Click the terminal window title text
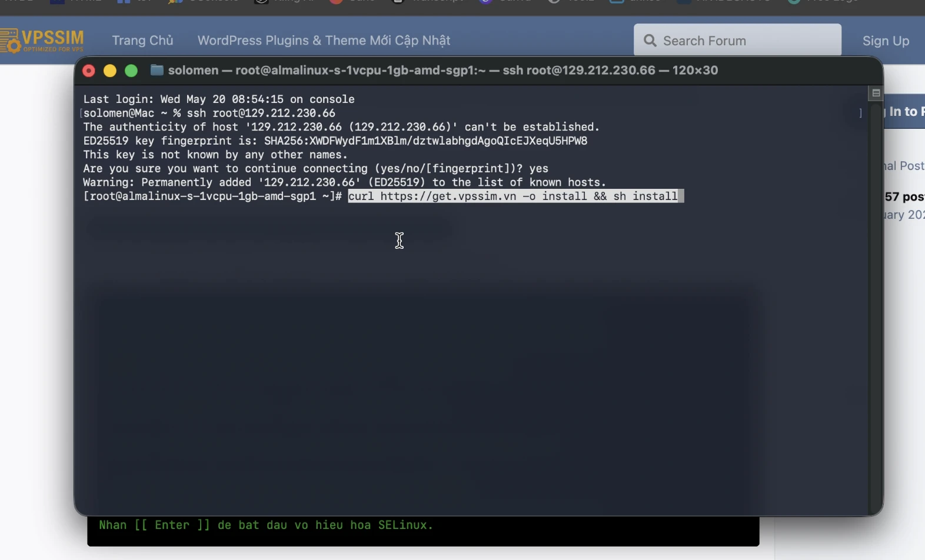925x560 pixels. tap(443, 70)
